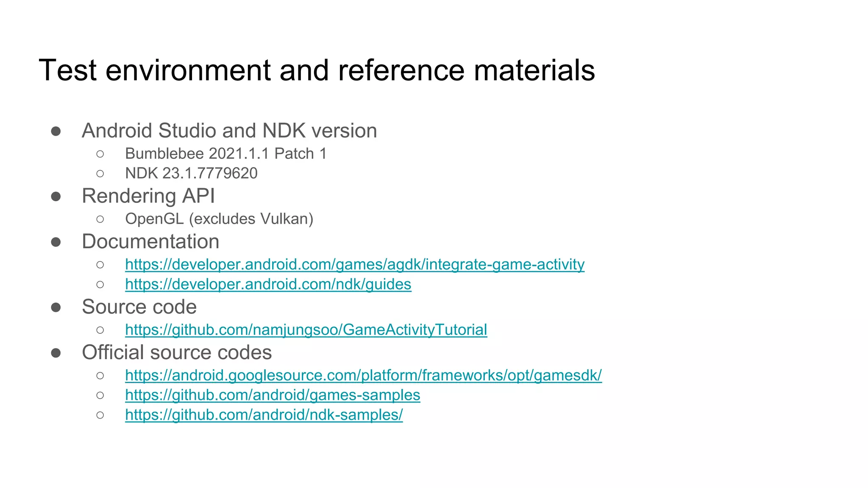Open the namjungsoo GameActivityTutorial GitHub link
Viewport: 868px width, 488px height.
pyautogui.click(x=306, y=330)
